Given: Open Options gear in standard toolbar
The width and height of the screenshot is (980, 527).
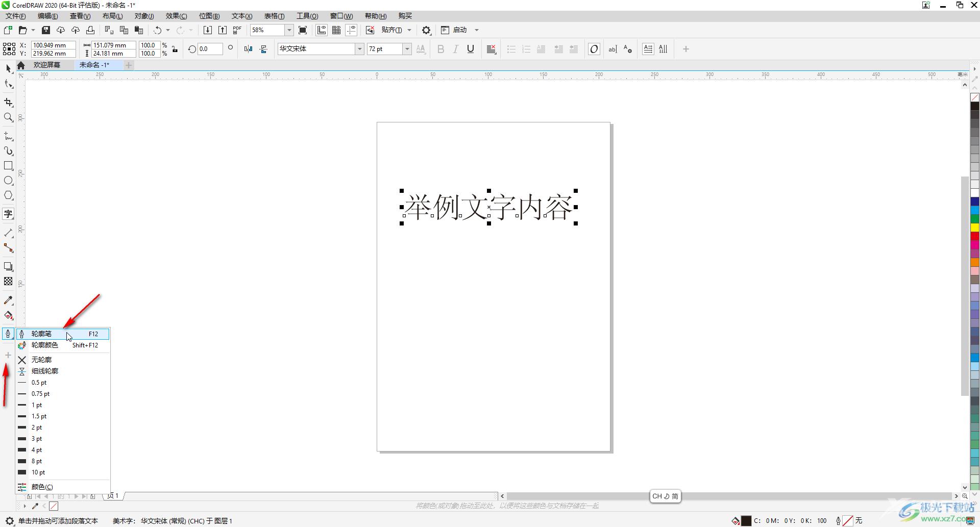Looking at the screenshot, I should 426,30.
